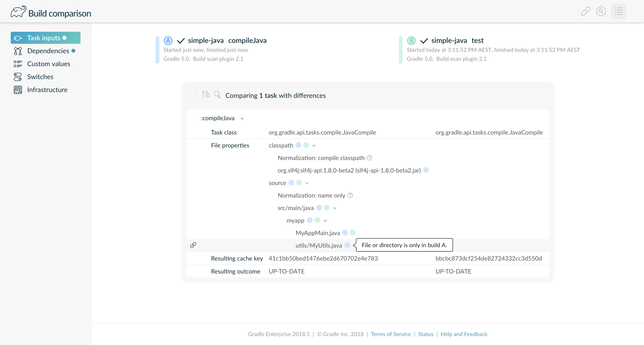Click the Gradle elephant logo
This screenshot has height=345, width=644.
tap(18, 12)
